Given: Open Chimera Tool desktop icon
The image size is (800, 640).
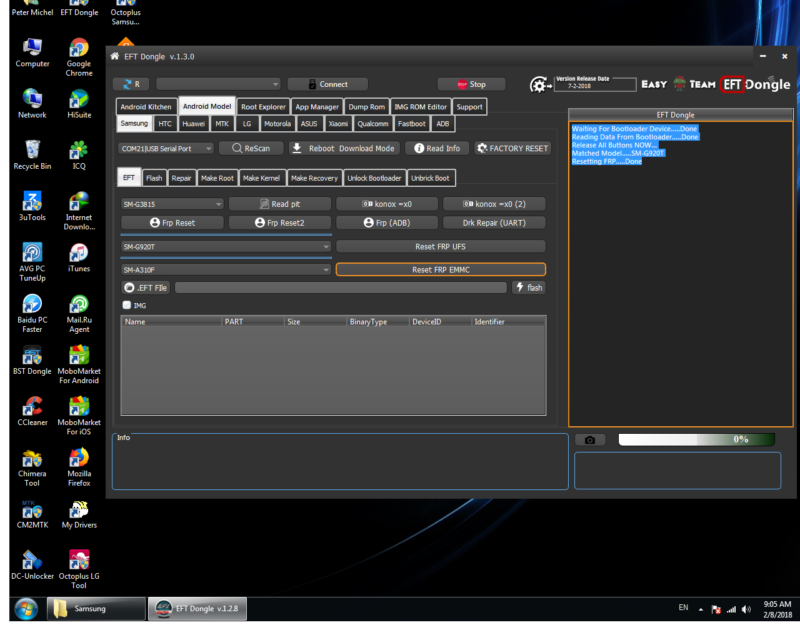Looking at the screenshot, I should [32, 467].
